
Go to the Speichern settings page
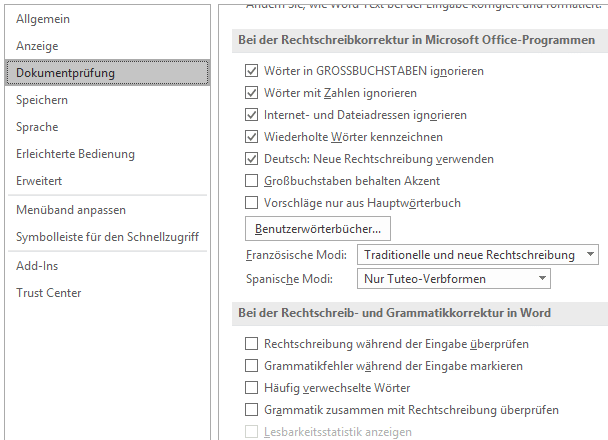42,100
